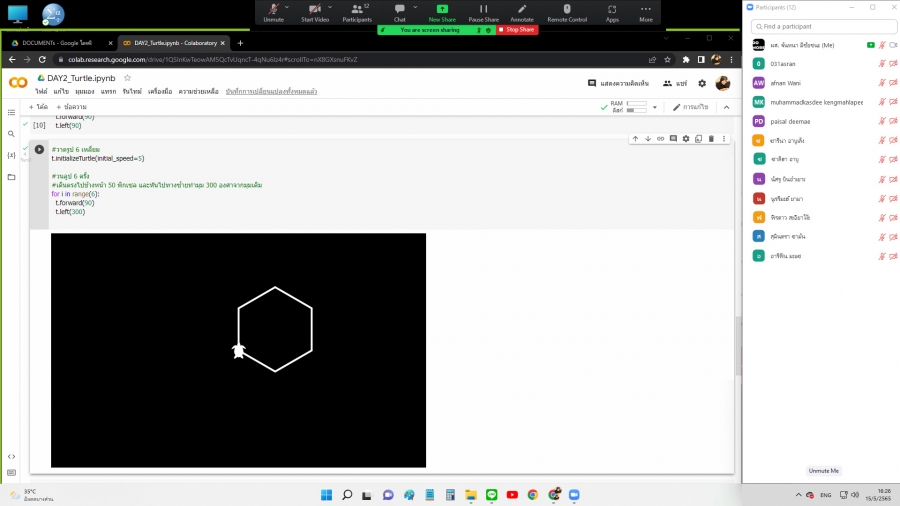The width and height of the screenshot is (900, 506).
Task: Unmute microphone in Zoom toolbar
Action: coord(273,12)
